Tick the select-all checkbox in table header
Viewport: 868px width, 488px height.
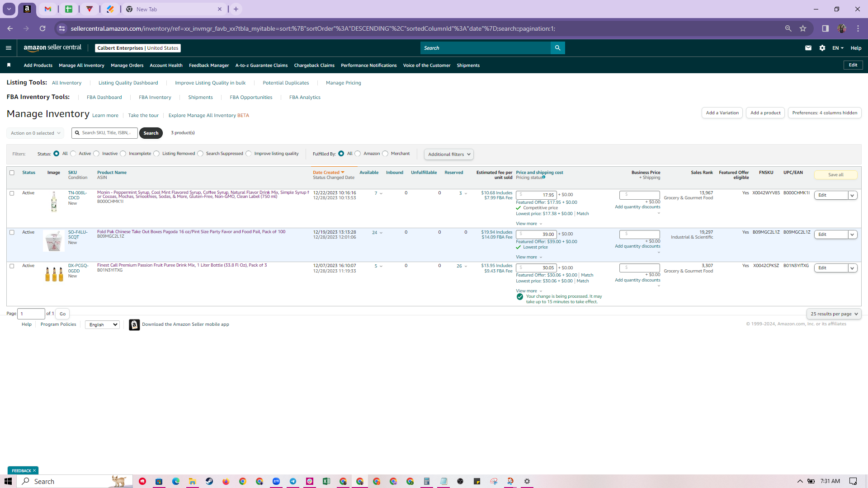point(12,173)
